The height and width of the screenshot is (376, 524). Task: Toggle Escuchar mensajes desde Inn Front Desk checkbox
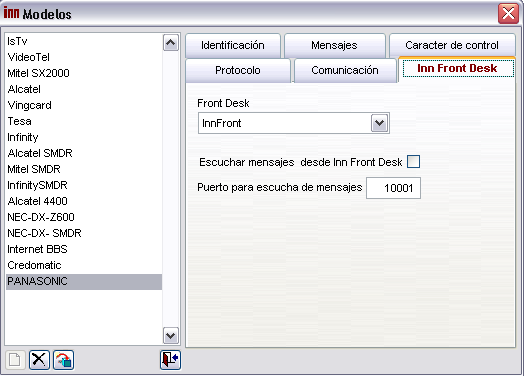point(413,162)
